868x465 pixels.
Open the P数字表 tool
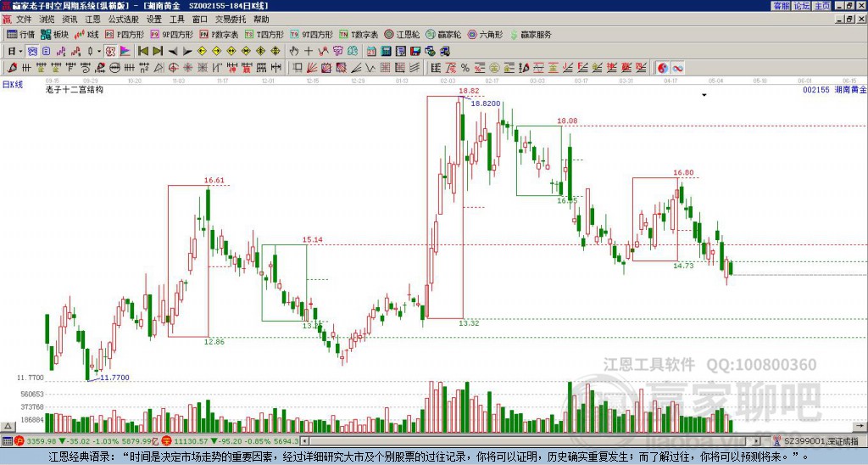(x=219, y=34)
